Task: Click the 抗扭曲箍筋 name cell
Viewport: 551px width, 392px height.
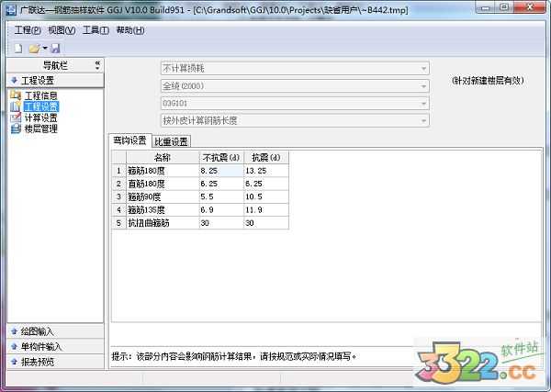Action: click(x=163, y=223)
